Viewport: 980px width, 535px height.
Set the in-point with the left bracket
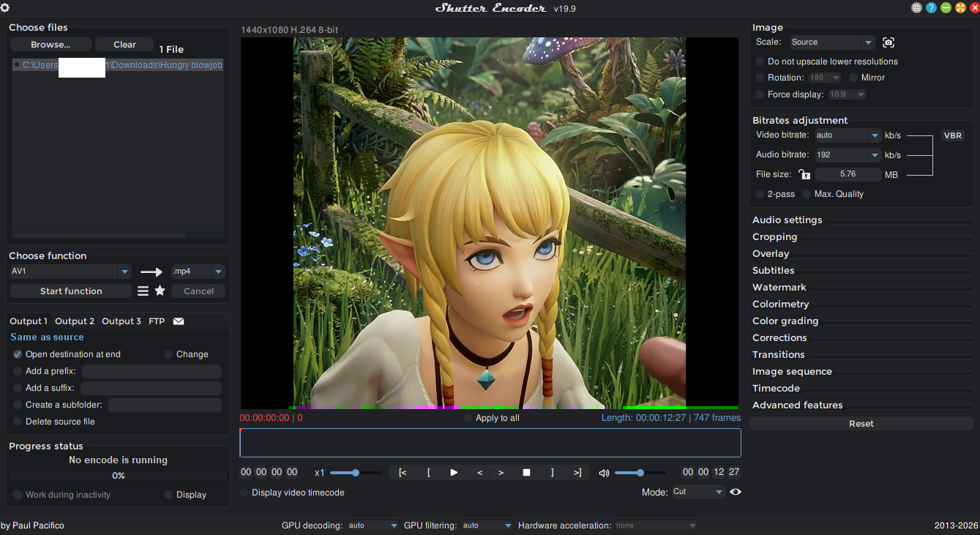coord(428,473)
